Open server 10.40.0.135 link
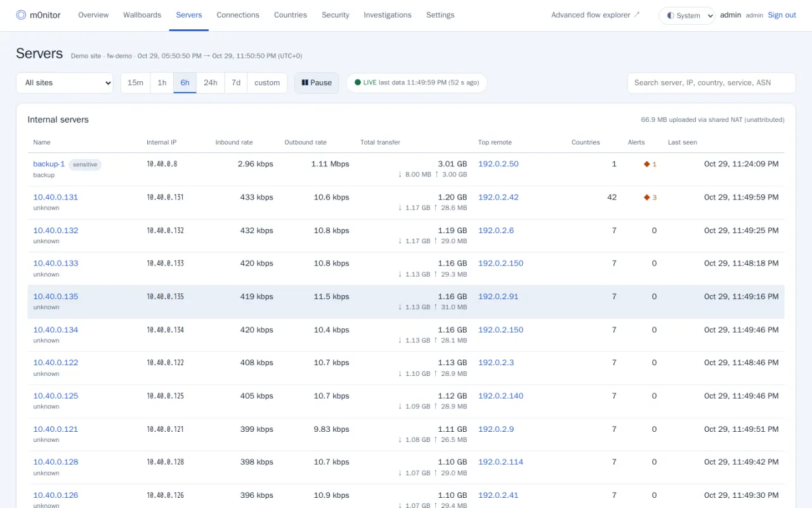 tap(56, 297)
